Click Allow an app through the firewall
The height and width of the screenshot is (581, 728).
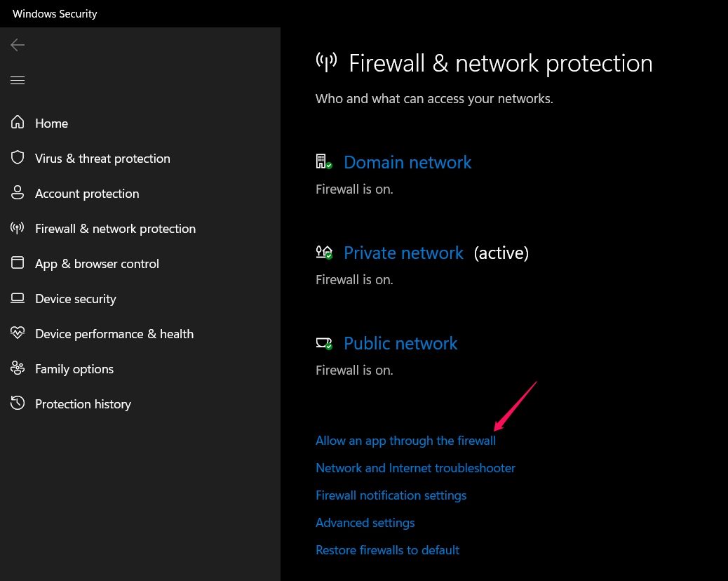(x=405, y=441)
